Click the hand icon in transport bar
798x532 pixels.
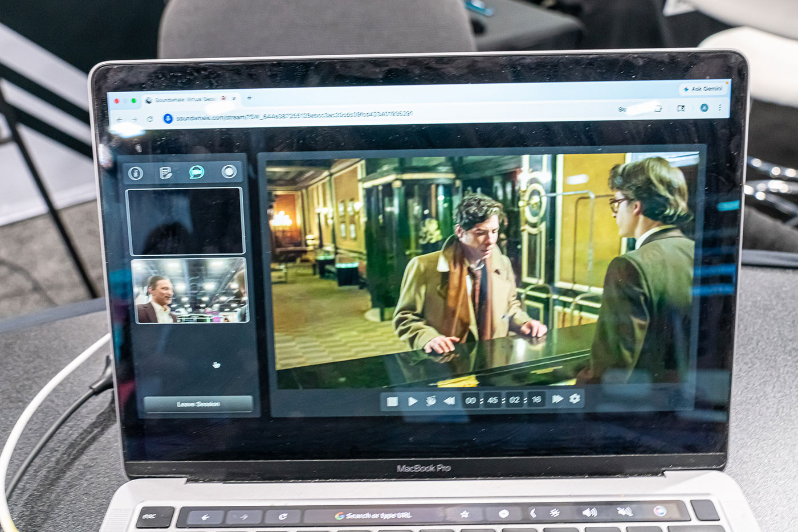pyautogui.click(x=431, y=400)
